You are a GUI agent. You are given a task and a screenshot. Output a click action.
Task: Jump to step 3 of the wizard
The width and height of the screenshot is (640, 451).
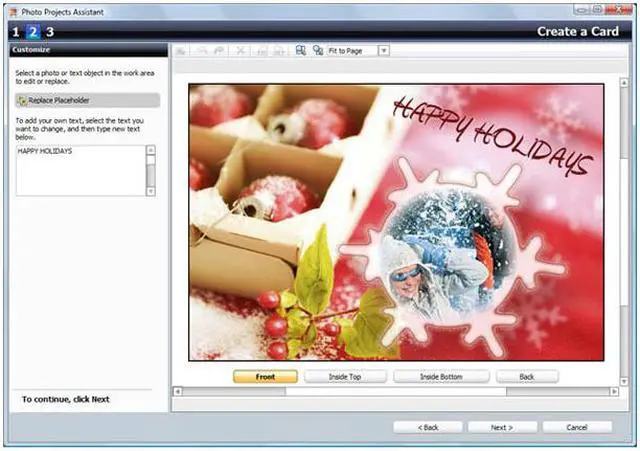click(49, 32)
